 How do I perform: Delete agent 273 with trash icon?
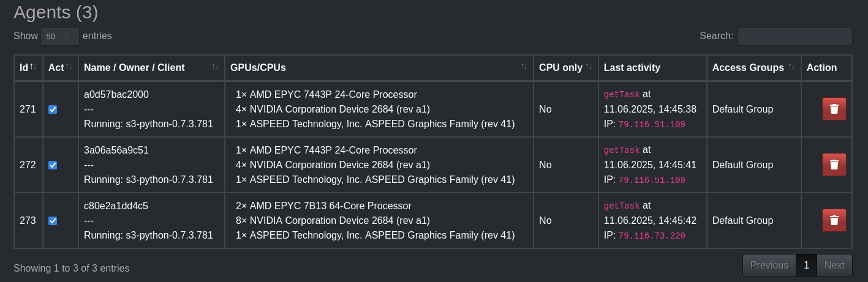click(x=834, y=220)
